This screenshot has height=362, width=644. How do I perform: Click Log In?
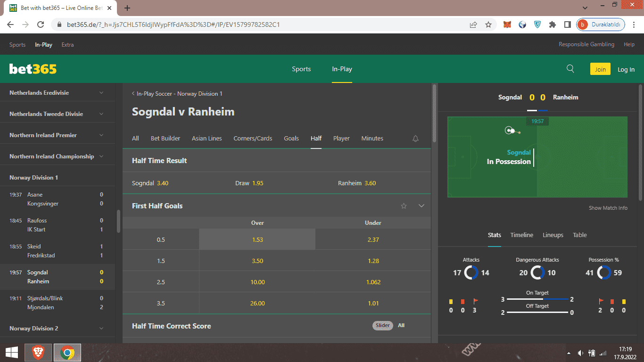tap(626, 69)
